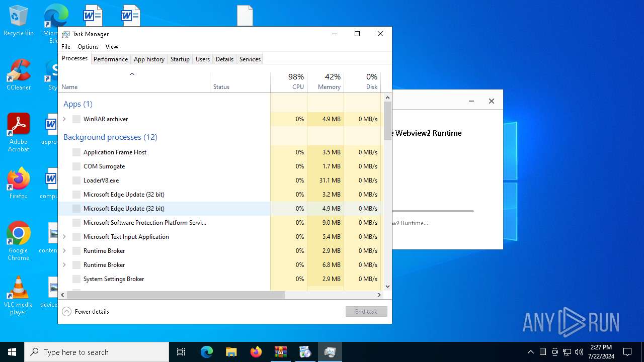Collapse with Fewer details toggle
The image size is (644, 362).
(x=86, y=312)
